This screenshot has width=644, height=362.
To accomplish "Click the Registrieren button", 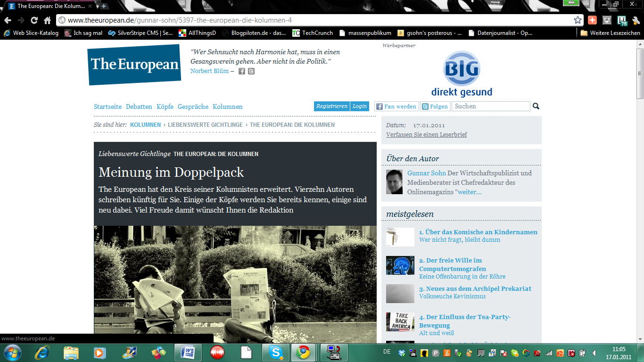I will [332, 107].
